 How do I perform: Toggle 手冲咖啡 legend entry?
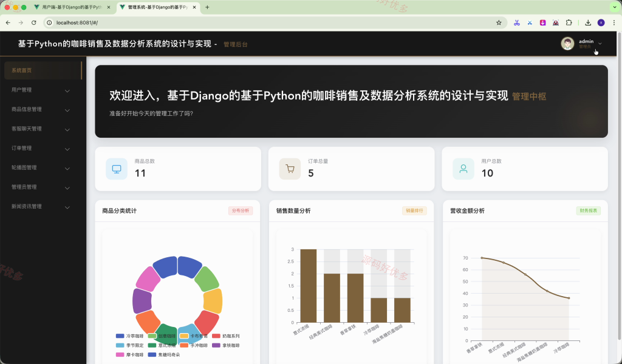pyautogui.click(x=194, y=345)
